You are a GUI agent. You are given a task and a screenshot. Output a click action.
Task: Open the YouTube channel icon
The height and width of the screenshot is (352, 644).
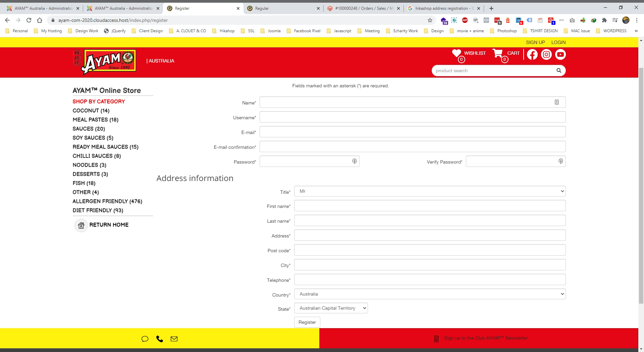coord(560,54)
